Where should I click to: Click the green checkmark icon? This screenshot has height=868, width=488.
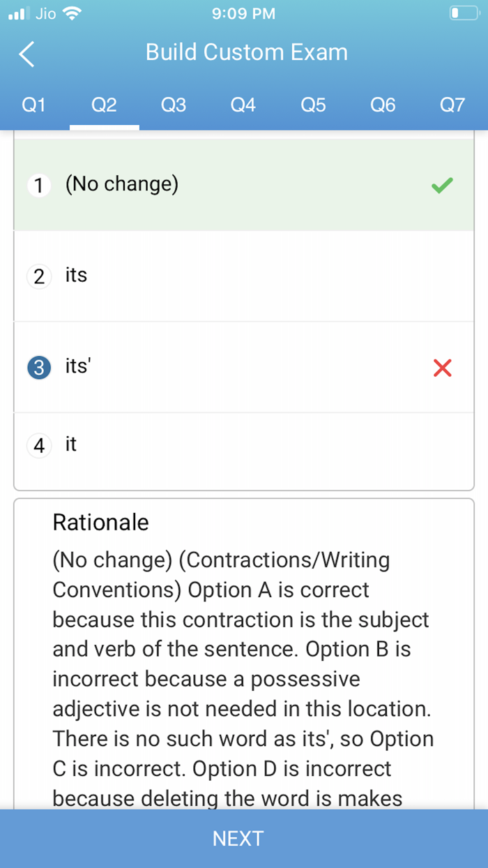coord(442,185)
